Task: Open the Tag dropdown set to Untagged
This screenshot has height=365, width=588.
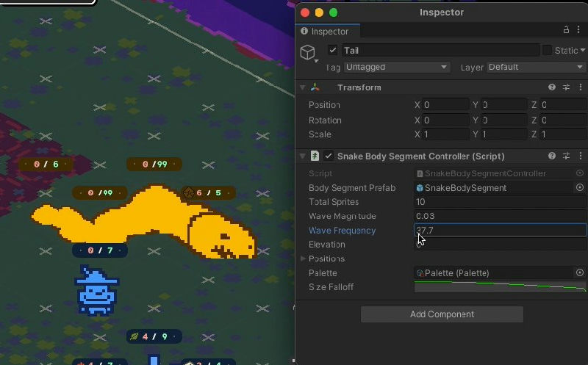Action: click(397, 67)
